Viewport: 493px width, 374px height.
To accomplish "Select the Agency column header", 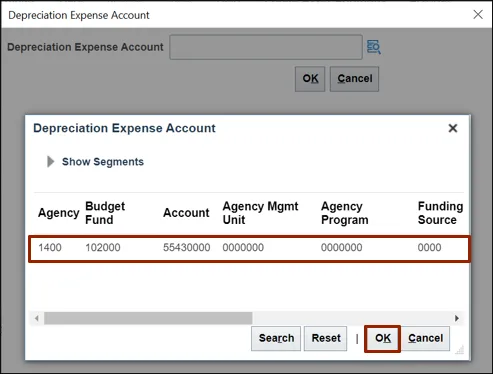I will tap(59, 213).
